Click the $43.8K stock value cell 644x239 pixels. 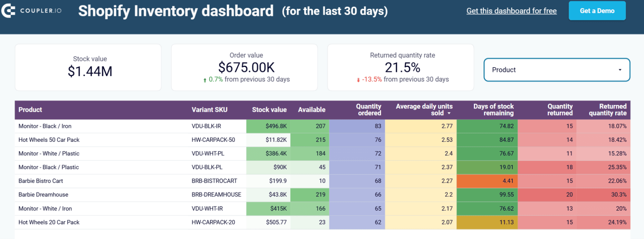[268, 195]
